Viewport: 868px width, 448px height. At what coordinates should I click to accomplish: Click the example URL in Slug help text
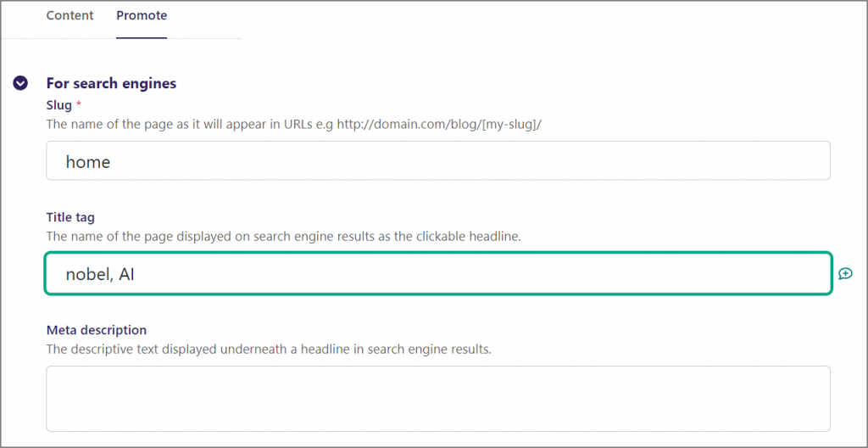click(x=439, y=124)
